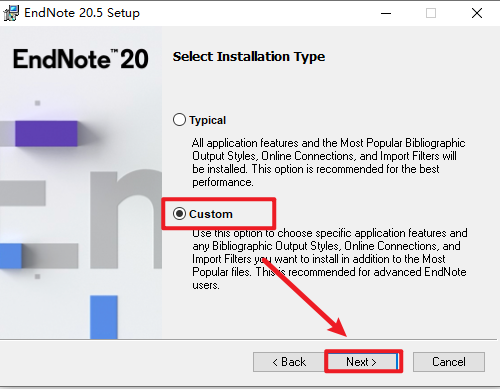Screen dimensions: 500x389
Task: Go back with the Back button
Action: 289,362
